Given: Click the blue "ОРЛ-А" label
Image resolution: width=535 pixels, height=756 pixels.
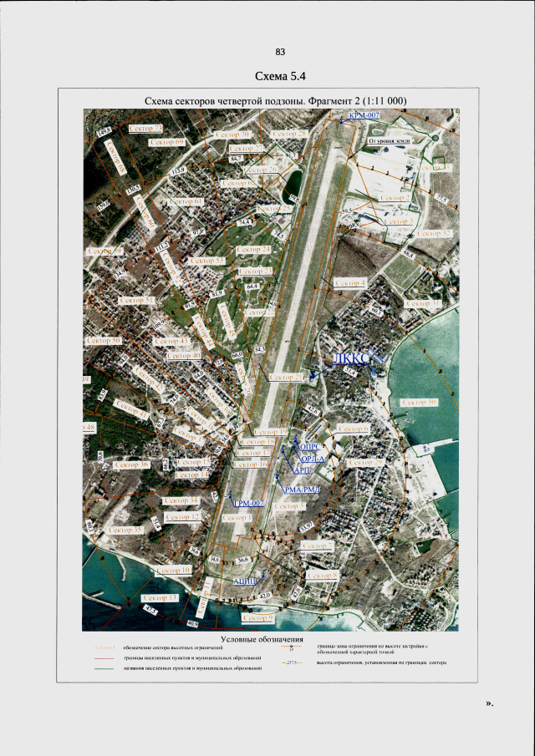Looking at the screenshot, I should 313,459.
